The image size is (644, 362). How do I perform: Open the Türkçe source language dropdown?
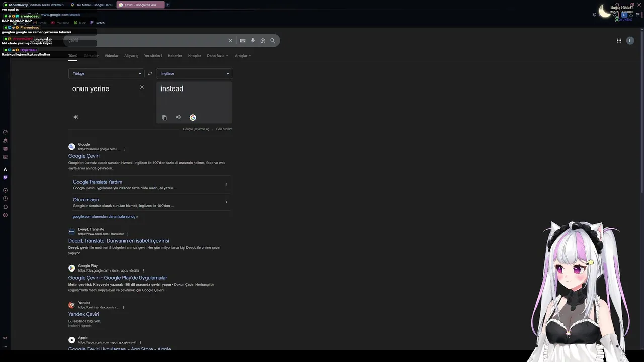point(107,74)
